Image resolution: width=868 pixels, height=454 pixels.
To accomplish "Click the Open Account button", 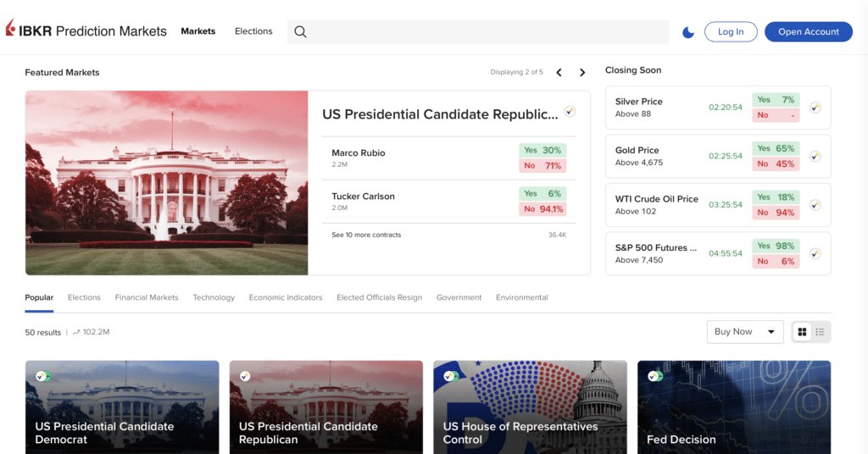I will point(808,31).
